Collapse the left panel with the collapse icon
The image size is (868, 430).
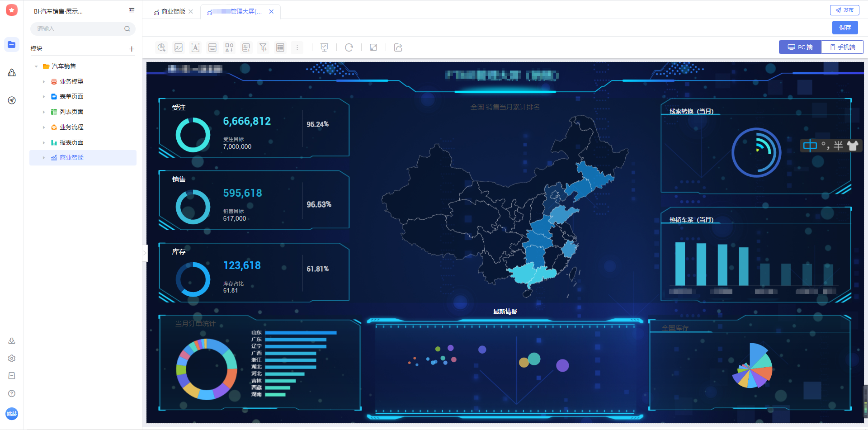131,10
